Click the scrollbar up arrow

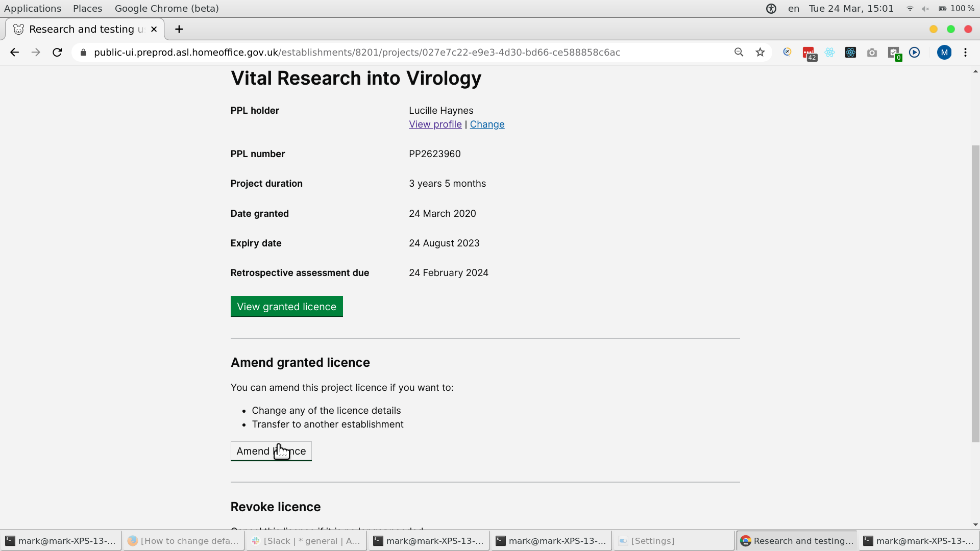point(975,71)
